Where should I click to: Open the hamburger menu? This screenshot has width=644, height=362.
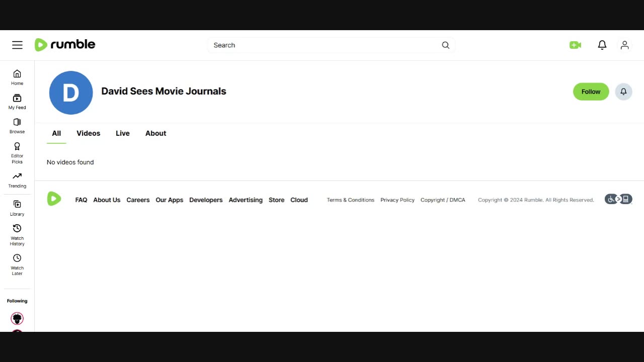pos(18,45)
